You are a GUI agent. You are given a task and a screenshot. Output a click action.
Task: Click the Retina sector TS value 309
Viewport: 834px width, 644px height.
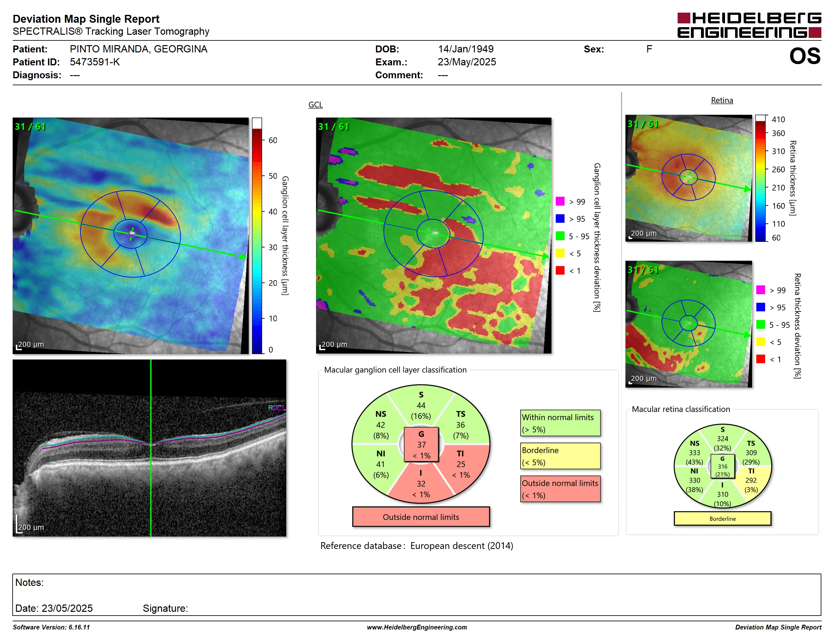(x=751, y=452)
